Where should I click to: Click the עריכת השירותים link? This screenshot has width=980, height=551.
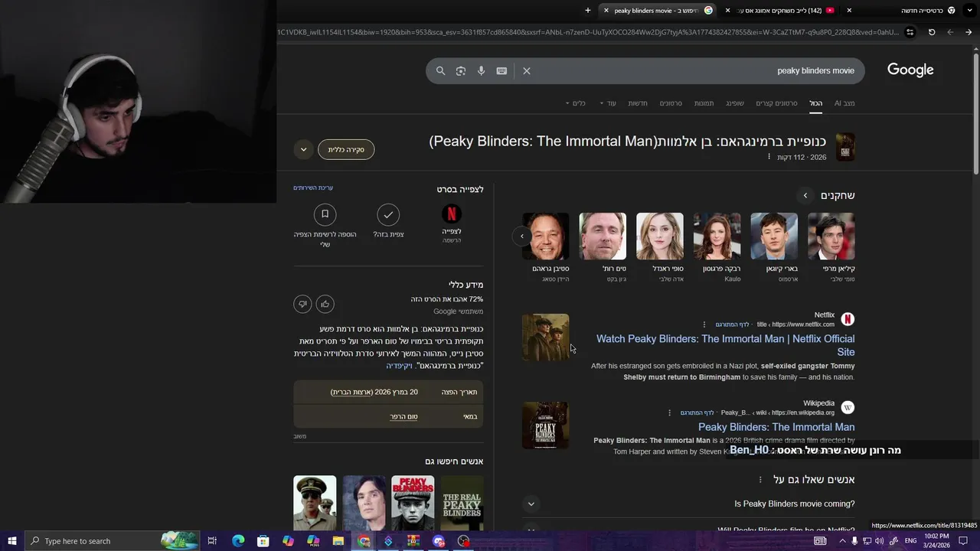click(313, 187)
